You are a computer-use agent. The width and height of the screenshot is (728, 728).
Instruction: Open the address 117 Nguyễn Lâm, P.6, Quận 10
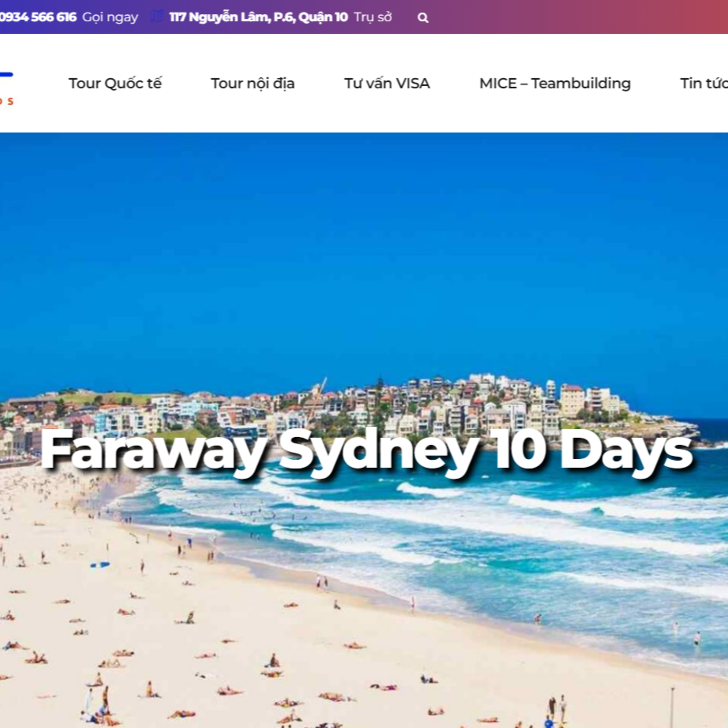258,17
